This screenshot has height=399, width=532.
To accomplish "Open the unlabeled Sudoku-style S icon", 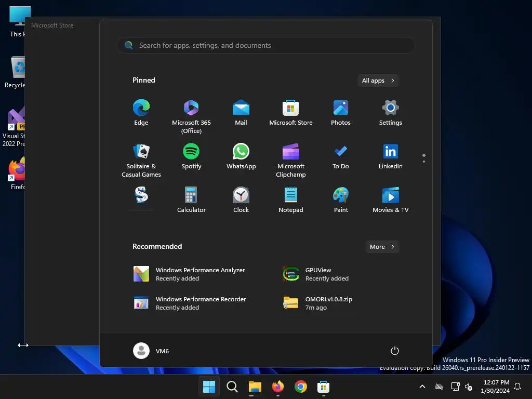I will (x=141, y=195).
